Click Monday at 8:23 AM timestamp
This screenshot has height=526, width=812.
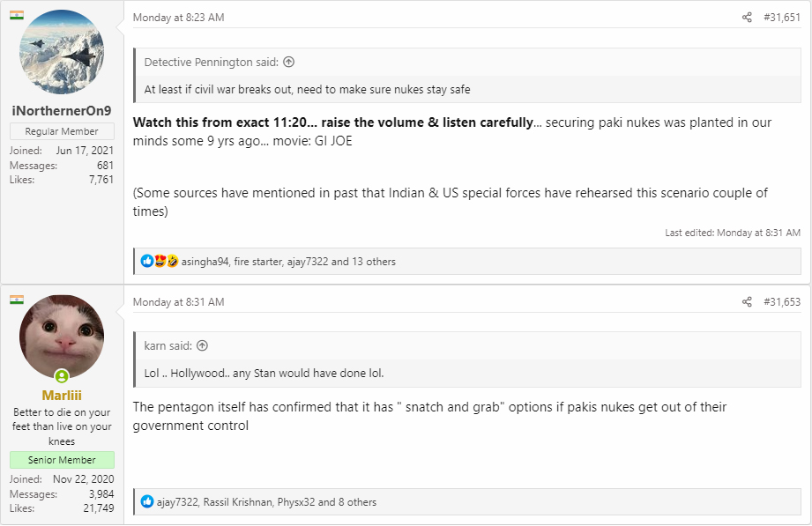click(x=179, y=18)
